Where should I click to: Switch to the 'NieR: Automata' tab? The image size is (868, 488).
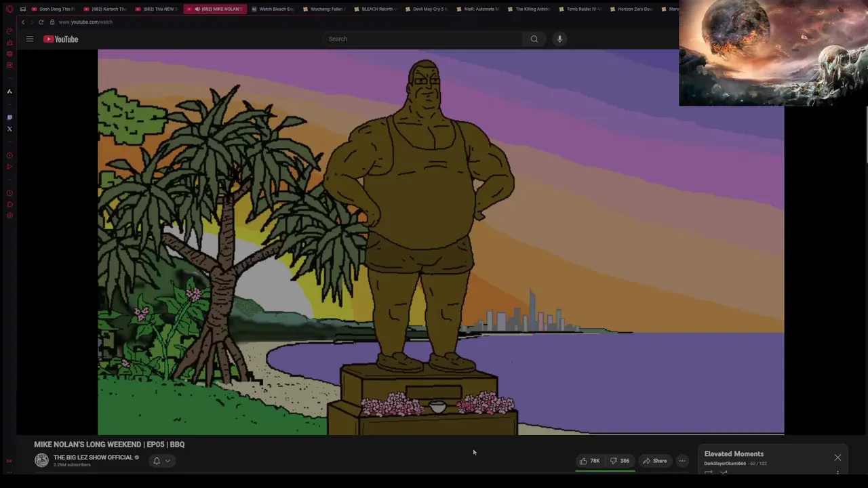coord(478,9)
